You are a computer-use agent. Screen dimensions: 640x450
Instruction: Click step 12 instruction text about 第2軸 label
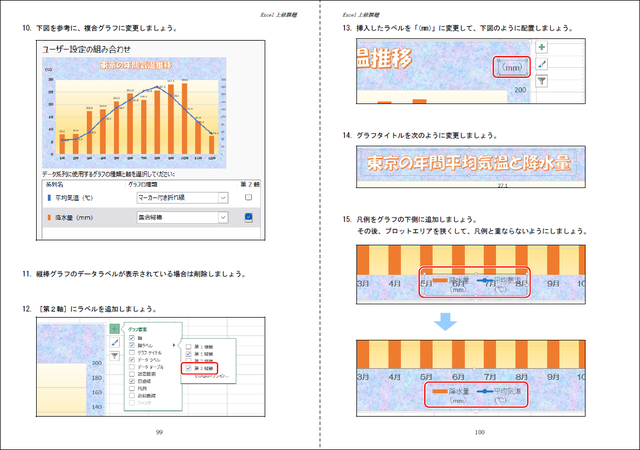pos(96,309)
